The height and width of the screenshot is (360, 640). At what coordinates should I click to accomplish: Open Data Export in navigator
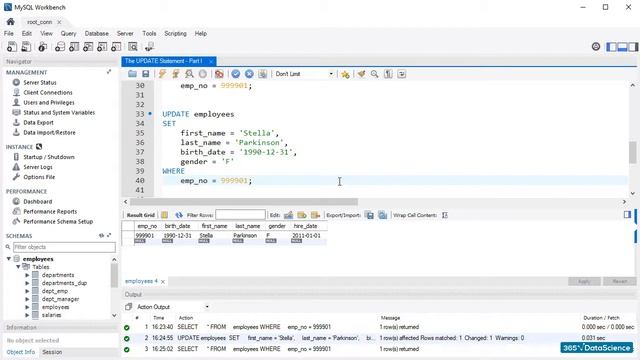pos(38,122)
